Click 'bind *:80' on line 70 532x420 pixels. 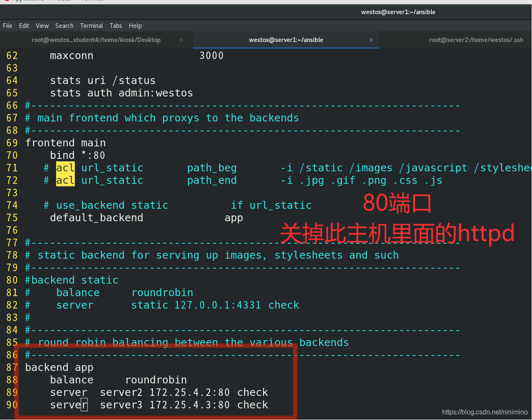(78, 156)
